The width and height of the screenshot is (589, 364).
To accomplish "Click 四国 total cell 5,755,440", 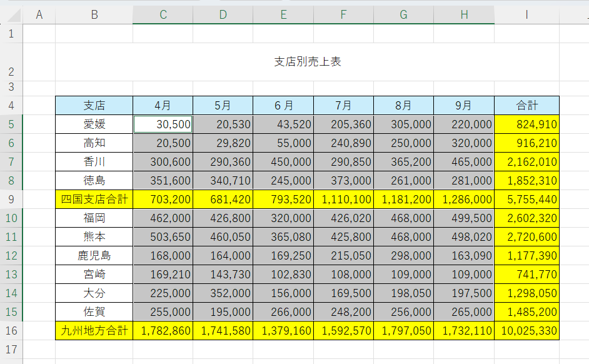I will pyautogui.click(x=526, y=200).
